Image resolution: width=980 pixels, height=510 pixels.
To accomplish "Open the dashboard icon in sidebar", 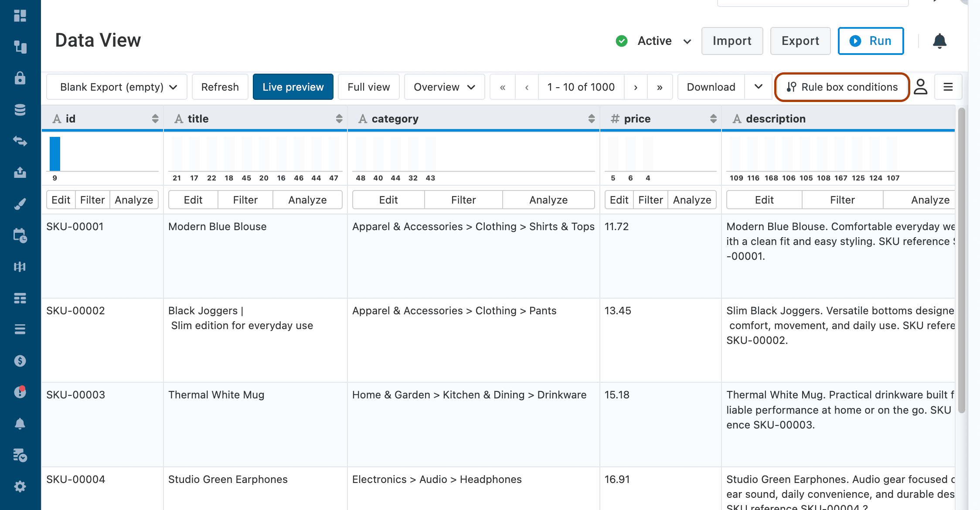I will [20, 16].
